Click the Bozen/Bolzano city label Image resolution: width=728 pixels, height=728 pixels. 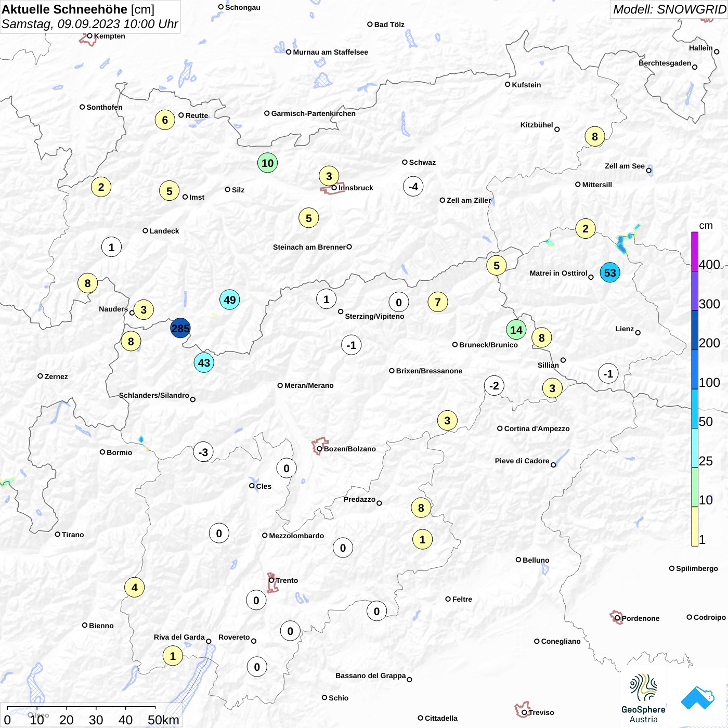[349, 449]
